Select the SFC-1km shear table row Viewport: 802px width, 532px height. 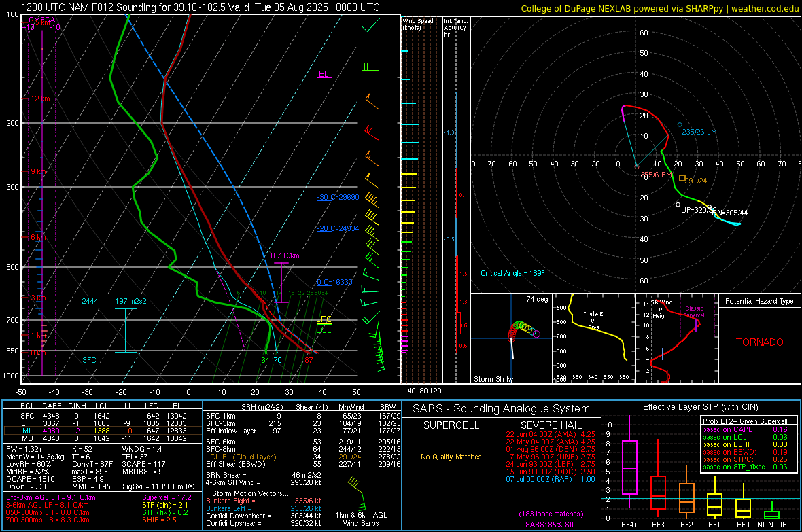pos(303,416)
